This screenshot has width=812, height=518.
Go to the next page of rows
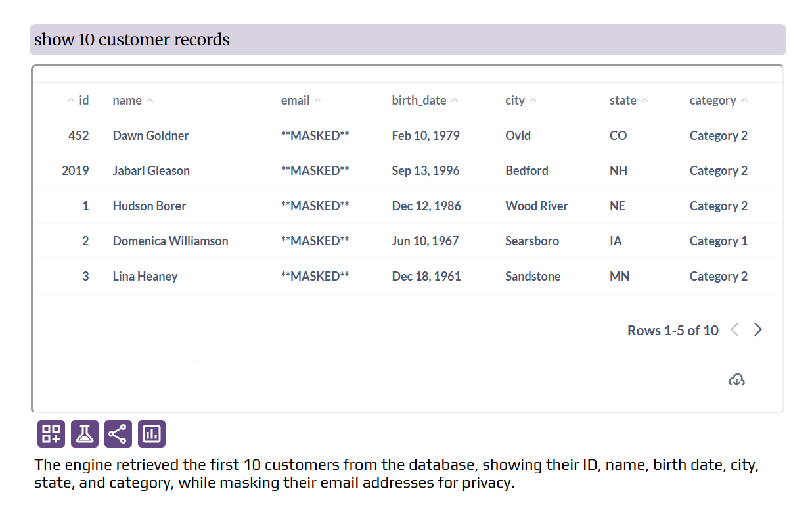[x=757, y=329]
